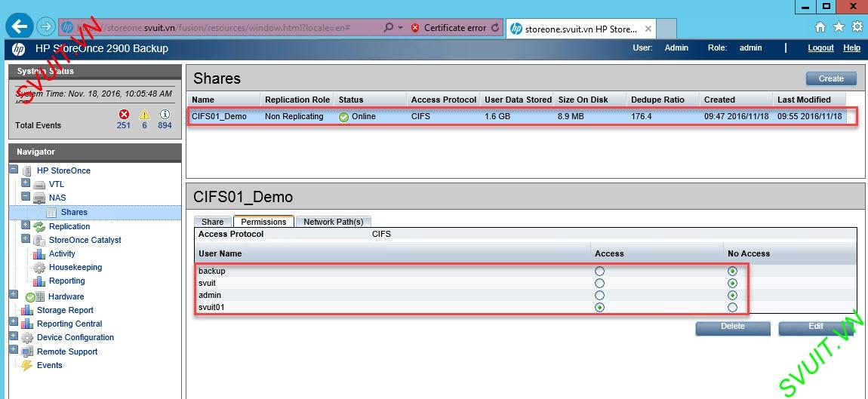Screen dimensions: 868x399
Task: Select Access radio for user admin
Action: (x=599, y=296)
